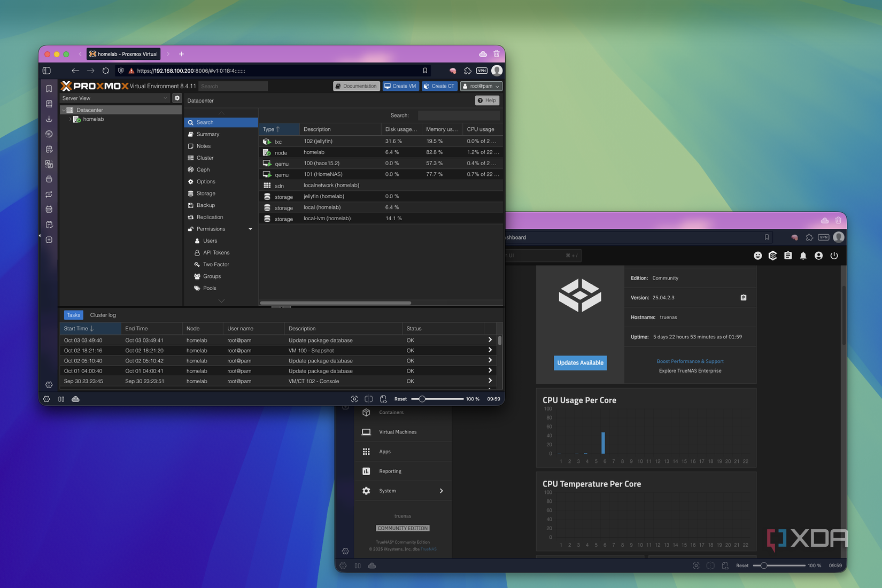Click the TrueNAS feedback smiley icon
Image resolution: width=882 pixels, height=588 pixels.
point(757,256)
